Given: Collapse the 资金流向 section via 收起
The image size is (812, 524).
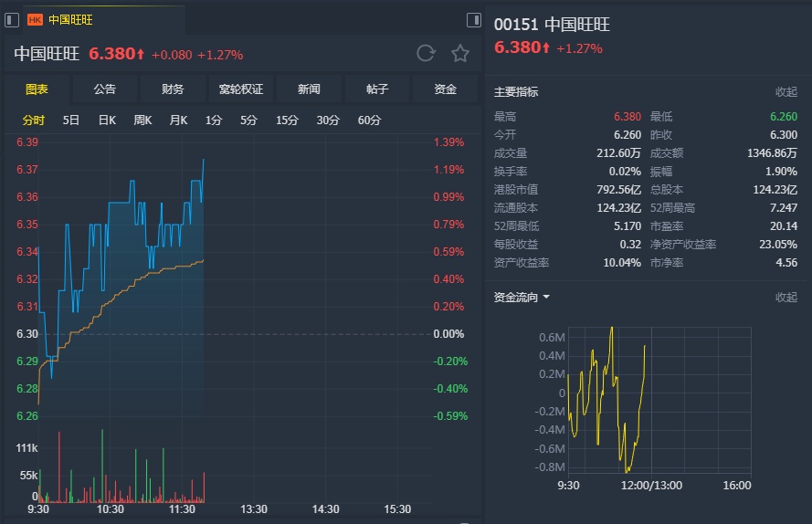Looking at the screenshot, I should click(x=786, y=298).
